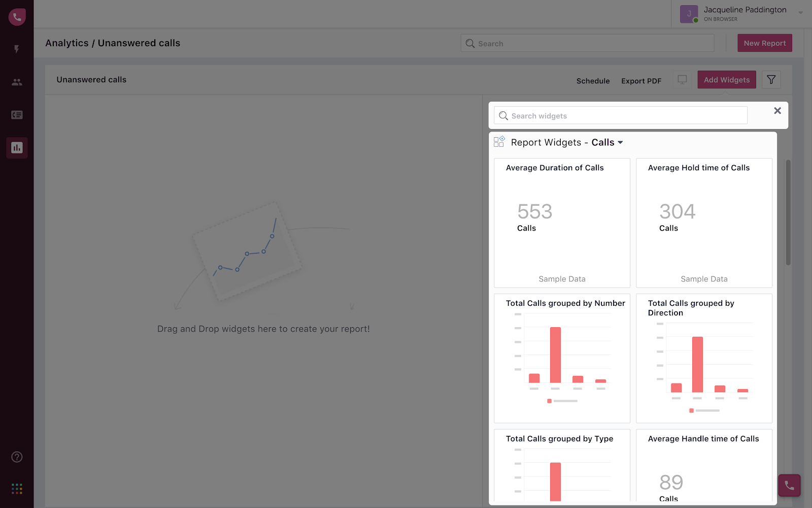Click the Schedule link
The width and height of the screenshot is (812, 508).
click(593, 81)
